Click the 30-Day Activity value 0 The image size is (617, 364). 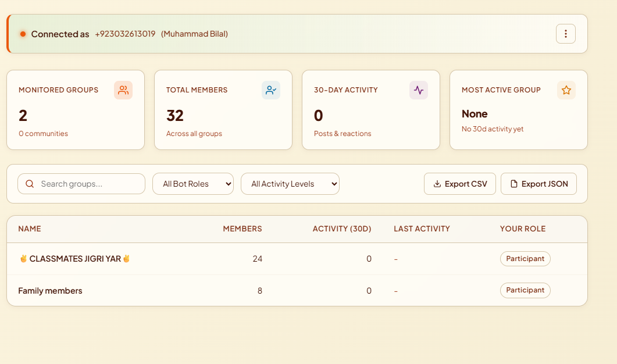pos(318,116)
